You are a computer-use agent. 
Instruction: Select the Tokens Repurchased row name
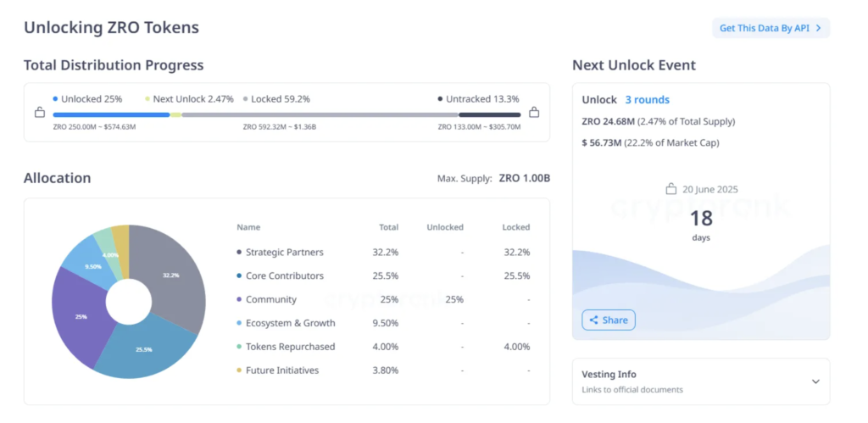coord(291,347)
